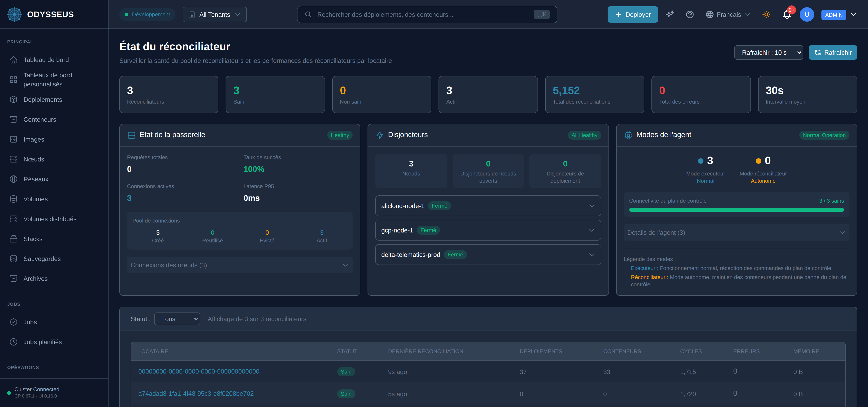Open tenant a74adad8-1fa1-4f48-95c3-e8f0208be702 link
The image size is (868, 407).
(196, 393)
